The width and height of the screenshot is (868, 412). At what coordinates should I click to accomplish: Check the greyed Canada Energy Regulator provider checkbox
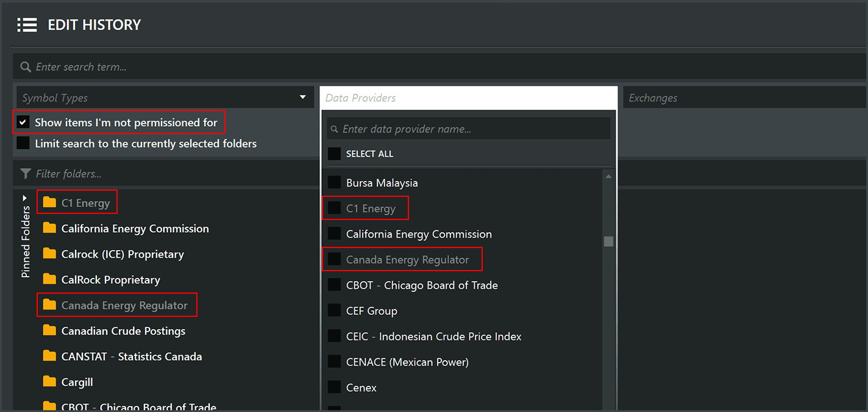[x=334, y=259]
